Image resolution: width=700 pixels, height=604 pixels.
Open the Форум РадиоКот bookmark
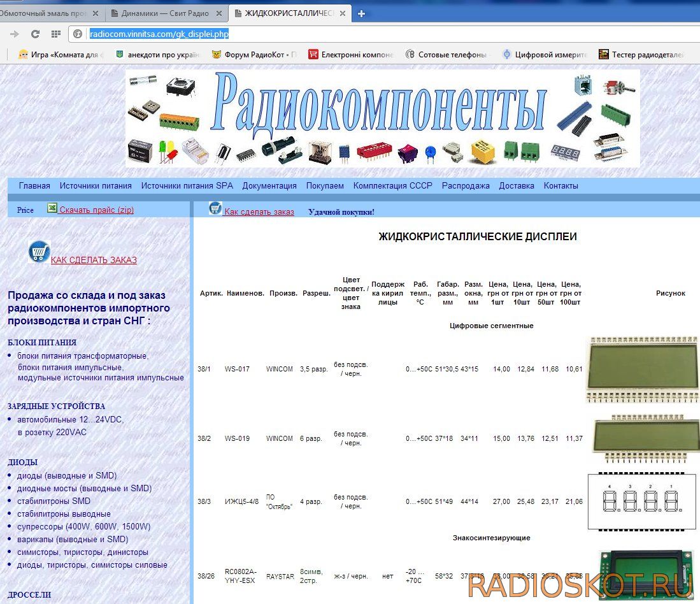click(254, 54)
